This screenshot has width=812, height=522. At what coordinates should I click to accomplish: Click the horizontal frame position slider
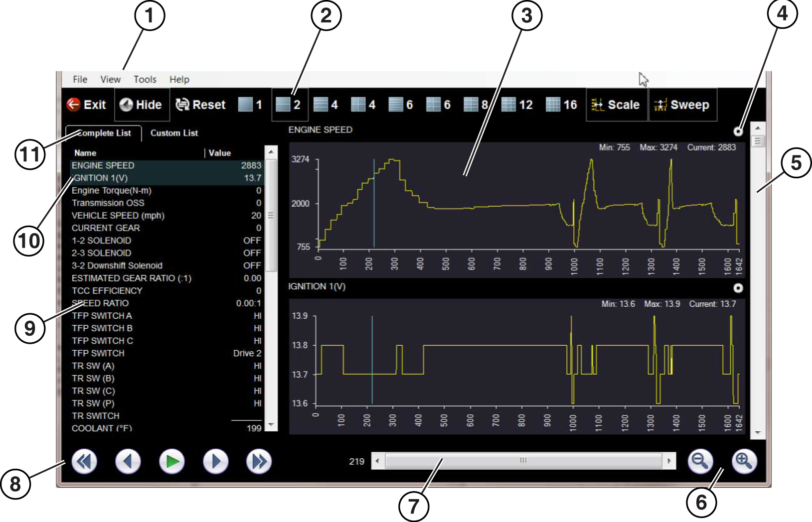523,461
